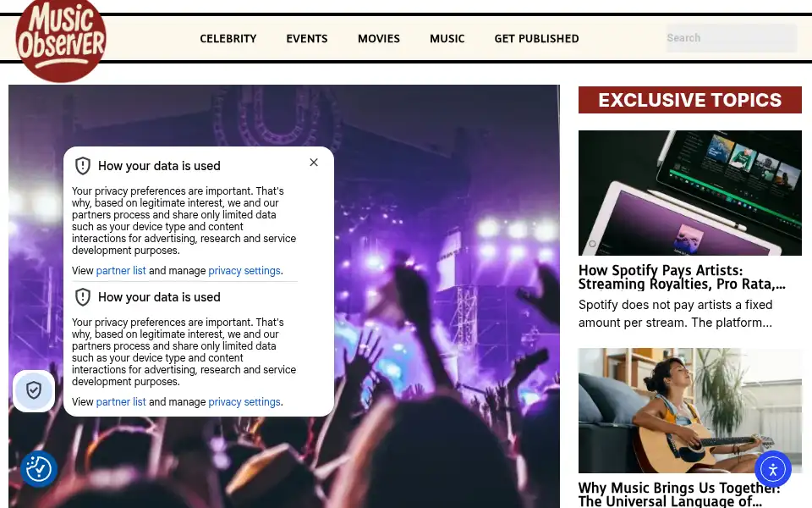Open the EVENTS menu item
This screenshot has height=508, width=812.
click(x=306, y=38)
